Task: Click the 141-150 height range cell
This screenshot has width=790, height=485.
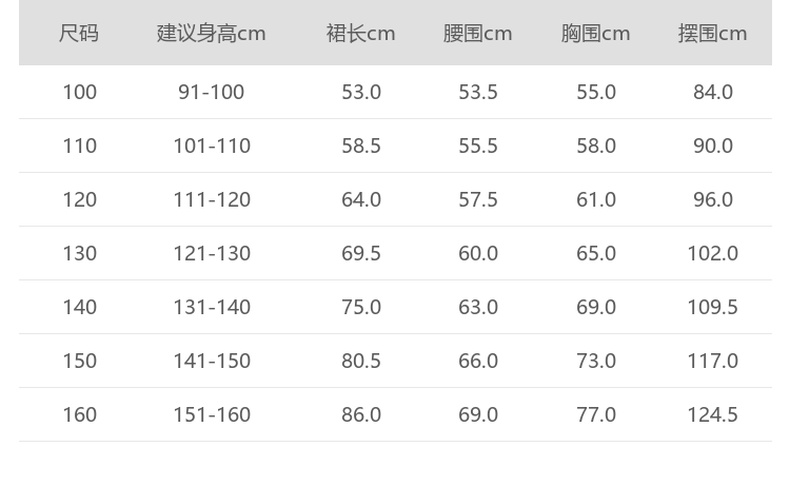Action: 211,361
